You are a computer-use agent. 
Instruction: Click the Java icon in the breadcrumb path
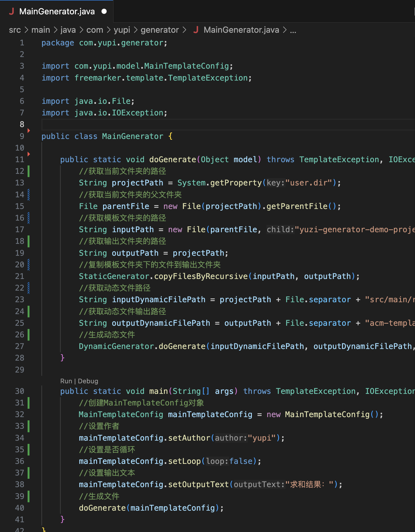[196, 30]
